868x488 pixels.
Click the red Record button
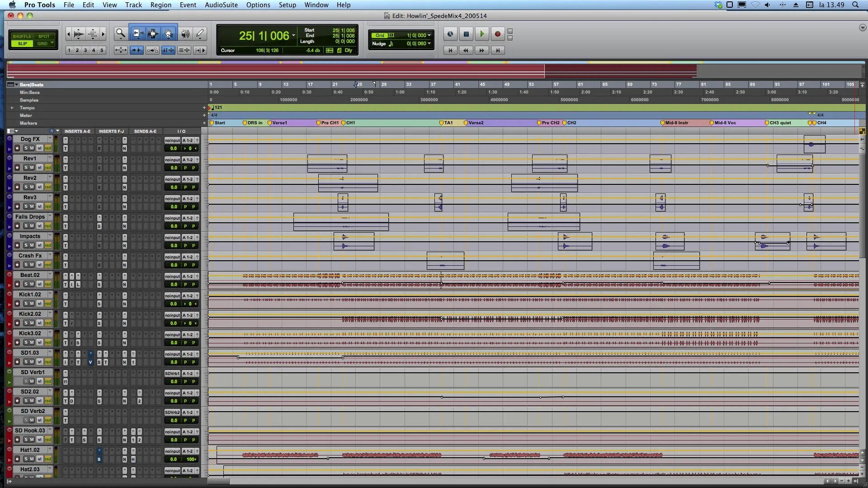(x=498, y=34)
